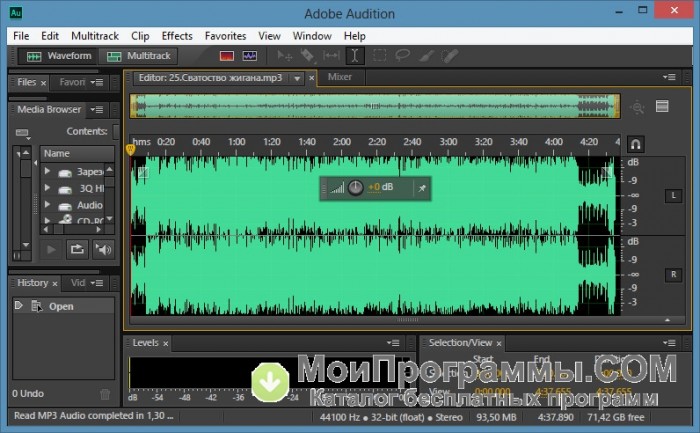Open Files panel options menu

click(x=97, y=83)
